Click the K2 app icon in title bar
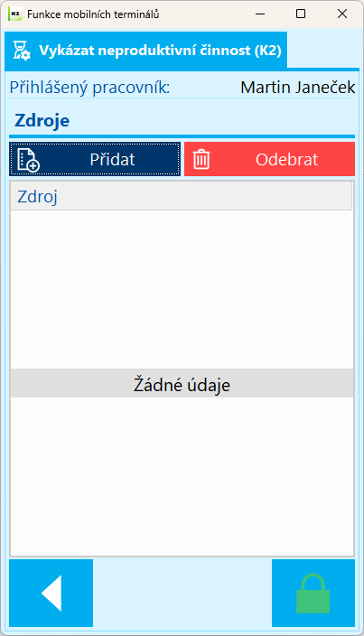Viewport: 364px width, 636px height. pyautogui.click(x=15, y=14)
